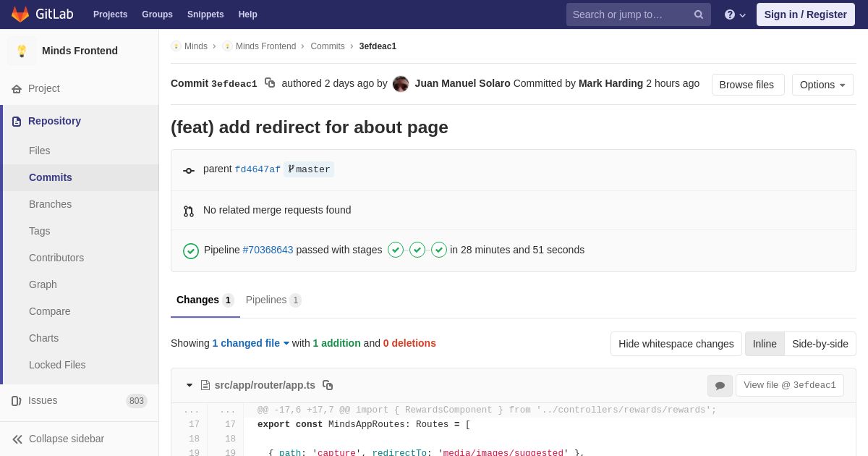Switch to the Pipelines tab
This screenshot has width=868, height=456.
[x=273, y=300]
